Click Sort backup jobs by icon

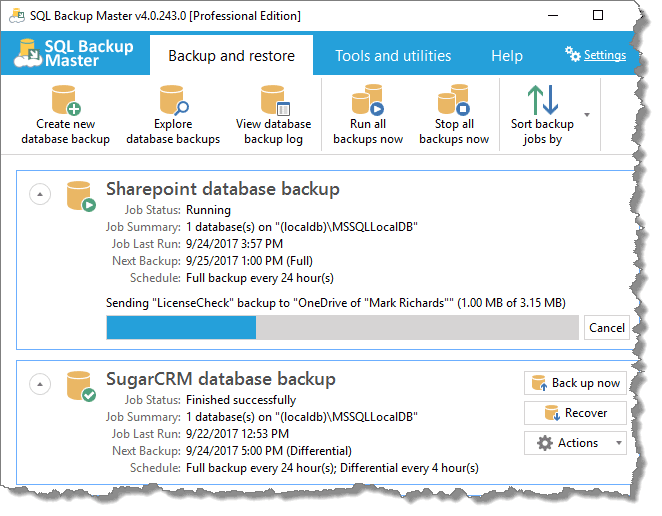[542, 101]
